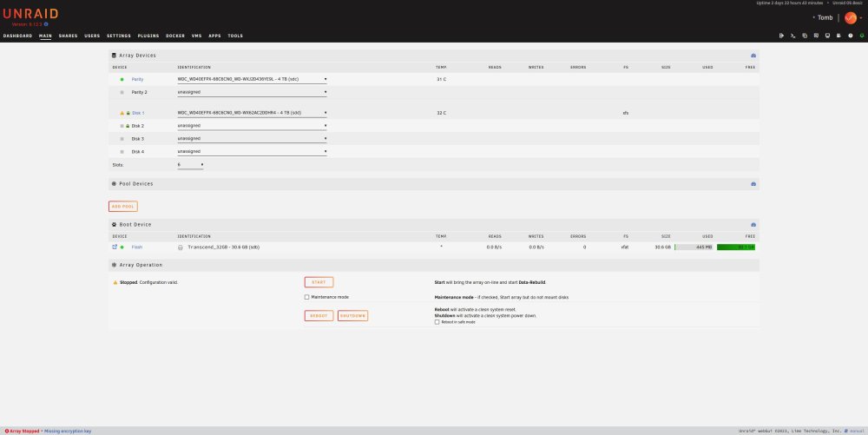Open the Apps menu
Image resolution: width=868 pixels, height=435 pixels.
pyautogui.click(x=214, y=36)
